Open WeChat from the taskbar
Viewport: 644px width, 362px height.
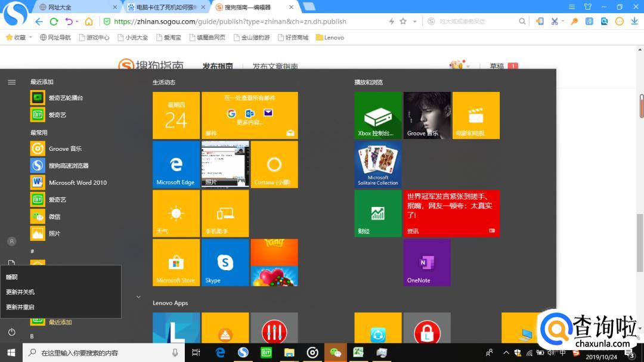point(336,352)
